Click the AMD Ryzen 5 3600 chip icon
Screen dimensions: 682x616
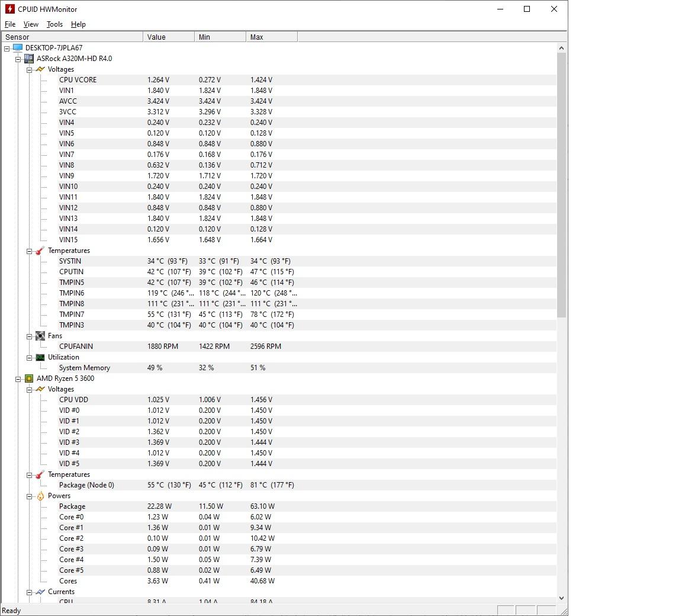pos(28,378)
